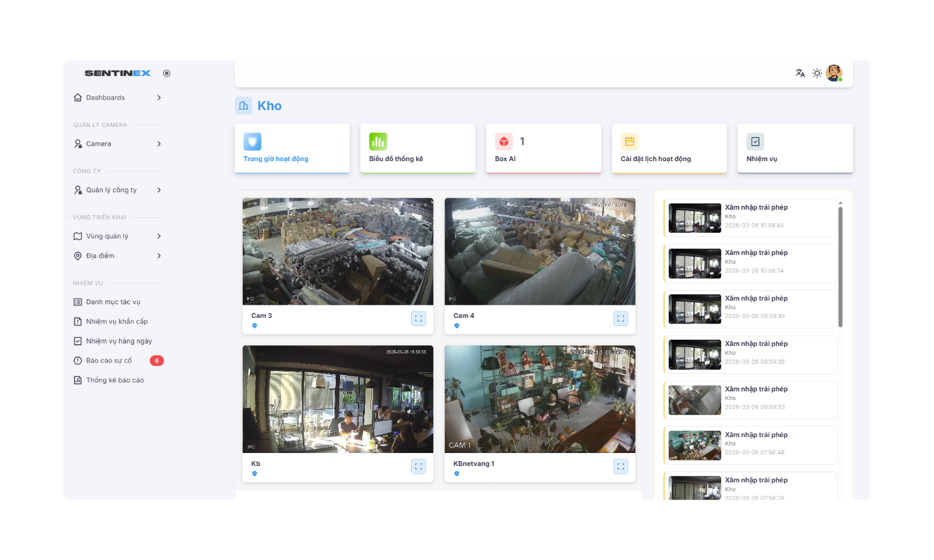Expand Cam 4 to fullscreen

(621, 319)
